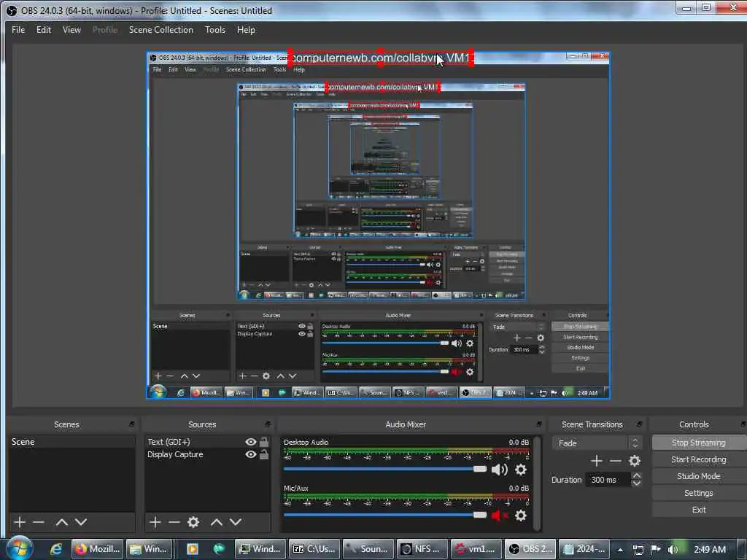
Task: Hide Display Capture source via eye icon
Action: click(x=251, y=454)
